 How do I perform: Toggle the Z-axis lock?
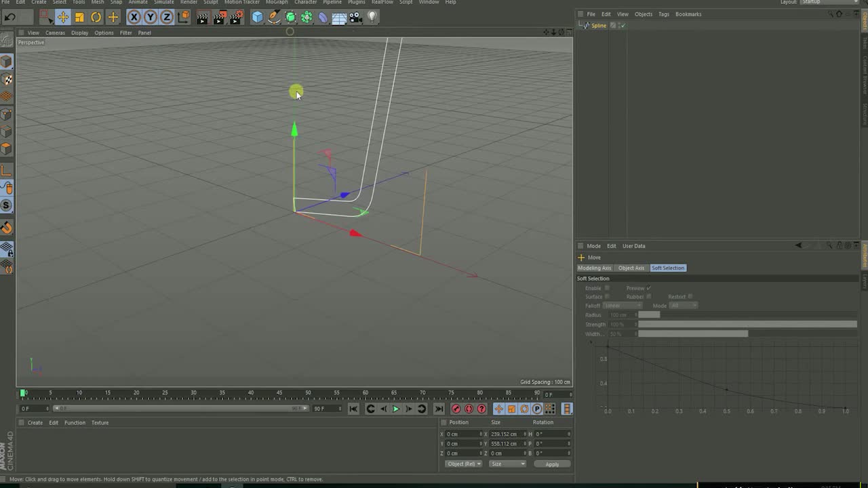click(167, 17)
